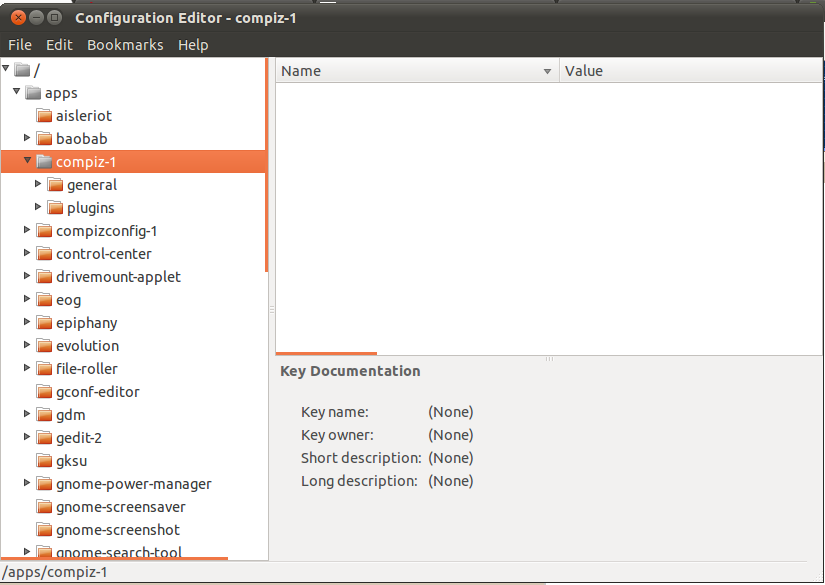This screenshot has height=585, width=825.
Task: Expand the file-roller folder arrow
Action: (27, 368)
